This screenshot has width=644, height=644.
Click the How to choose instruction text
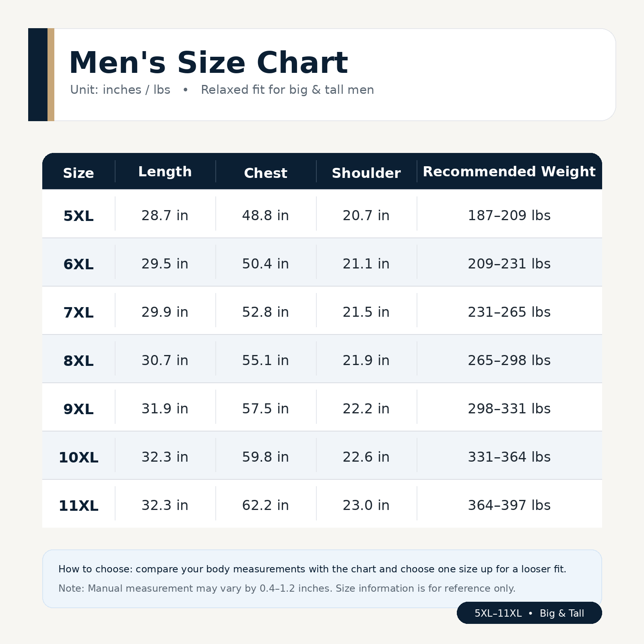click(312, 569)
